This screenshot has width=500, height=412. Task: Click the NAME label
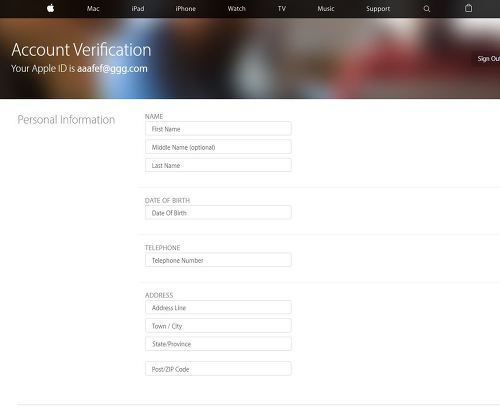154,116
